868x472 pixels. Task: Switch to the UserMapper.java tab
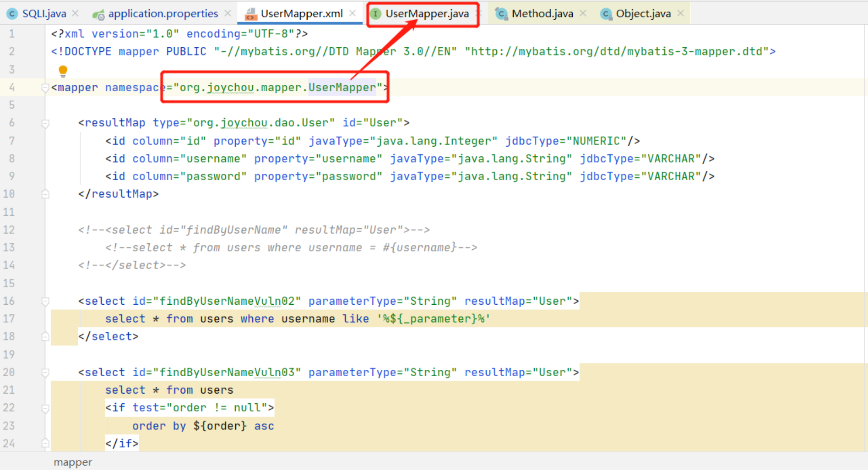[427, 14]
